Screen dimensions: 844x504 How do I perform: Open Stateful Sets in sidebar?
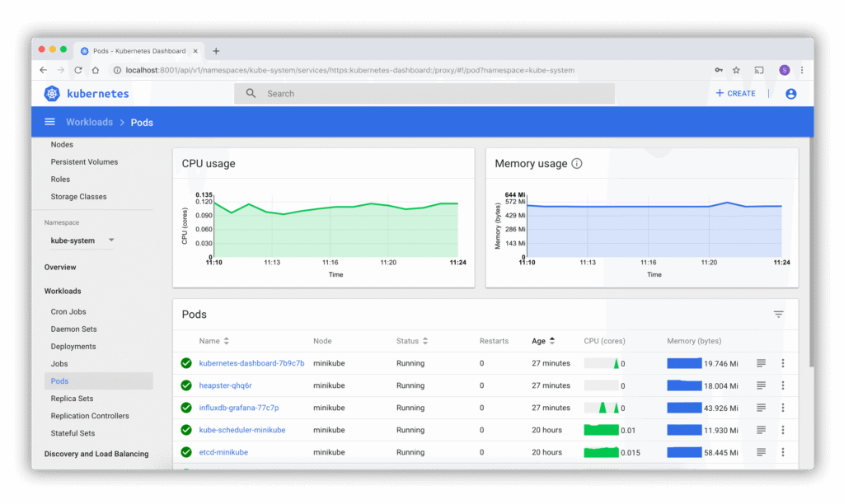tap(73, 433)
